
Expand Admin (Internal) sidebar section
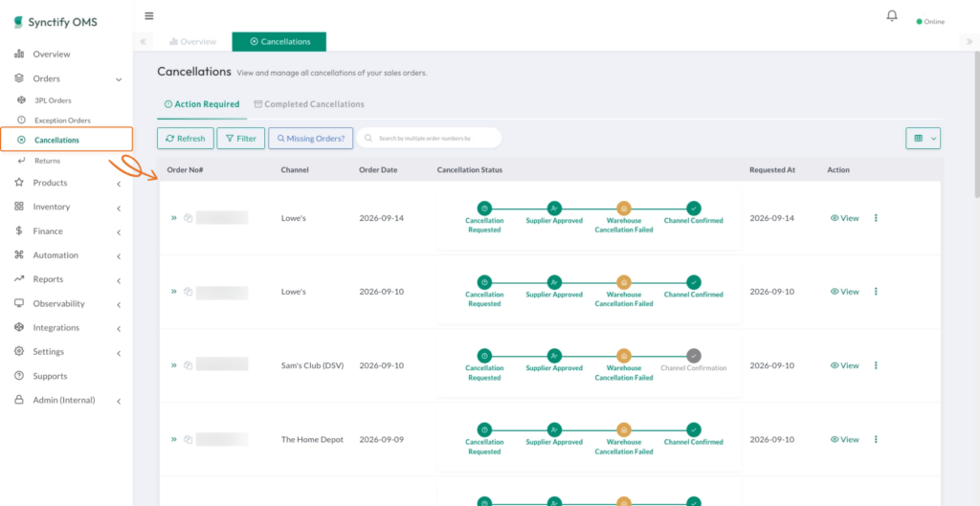point(119,401)
